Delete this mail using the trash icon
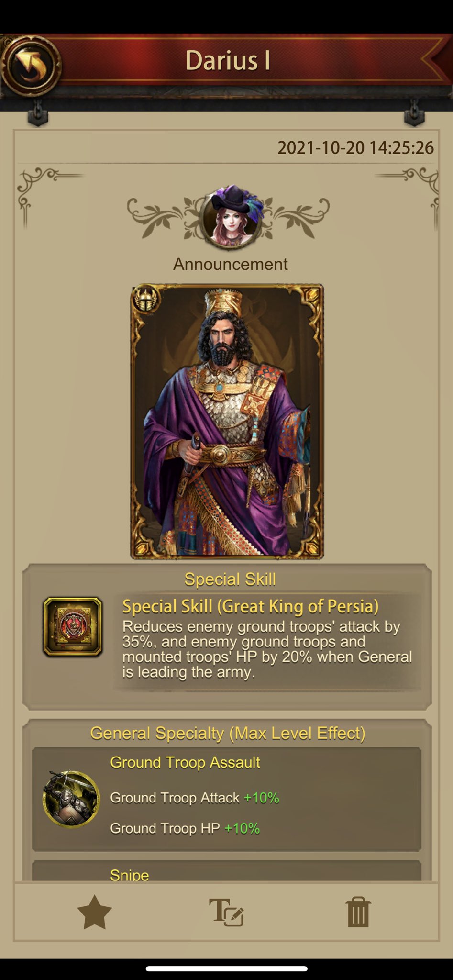This screenshot has height=980, width=453. [358, 912]
